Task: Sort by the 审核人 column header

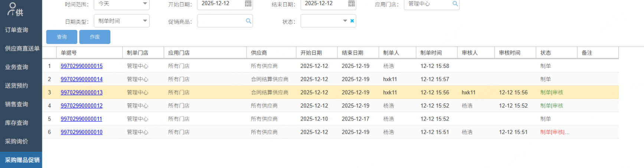Action: tap(476, 53)
